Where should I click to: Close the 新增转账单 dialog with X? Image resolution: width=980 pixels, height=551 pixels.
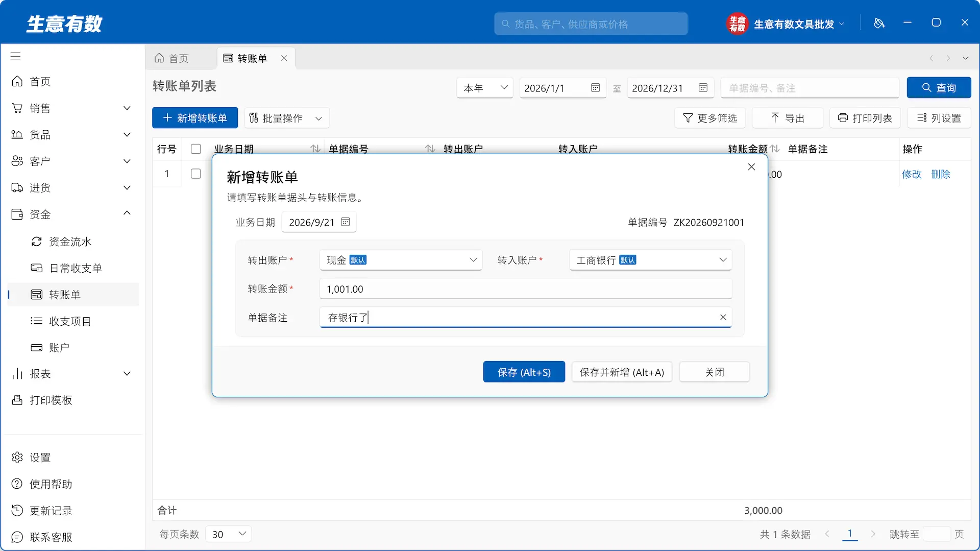click(x=751, y=167)
